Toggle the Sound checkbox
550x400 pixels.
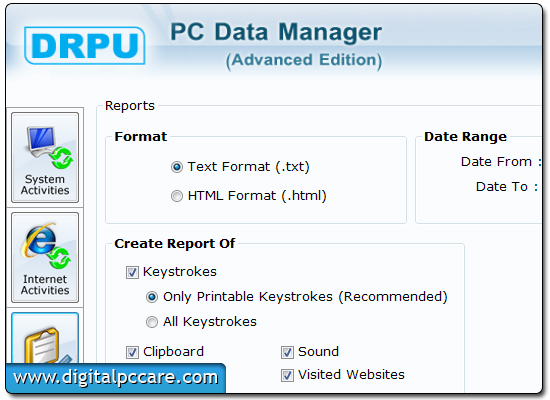287,352
